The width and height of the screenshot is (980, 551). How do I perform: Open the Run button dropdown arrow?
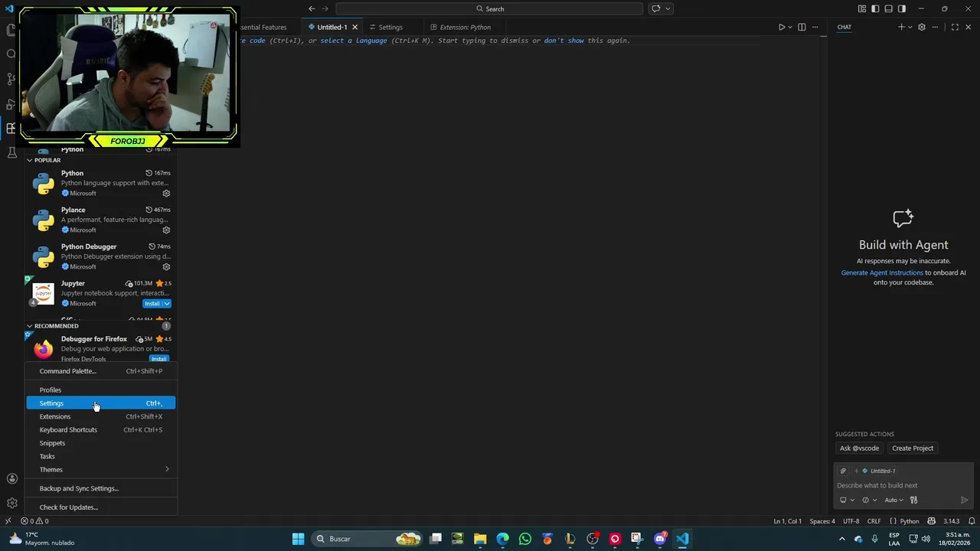(x=790, y=28)
